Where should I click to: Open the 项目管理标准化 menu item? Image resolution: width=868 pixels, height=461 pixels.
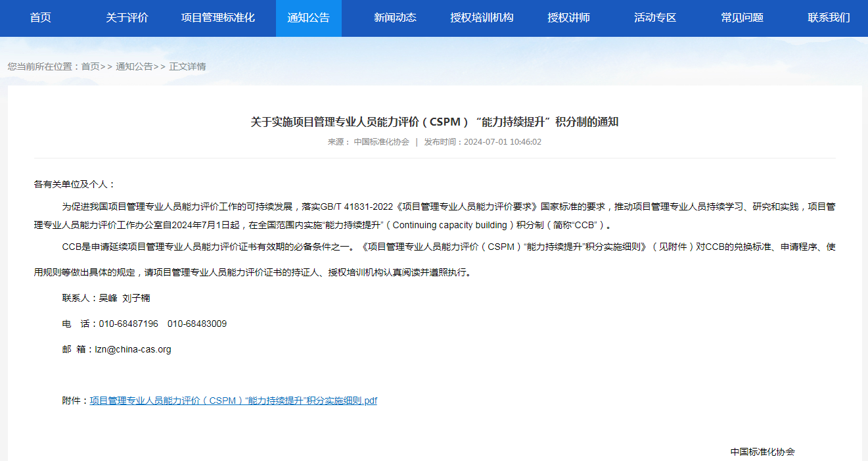(x=217, y=18)
